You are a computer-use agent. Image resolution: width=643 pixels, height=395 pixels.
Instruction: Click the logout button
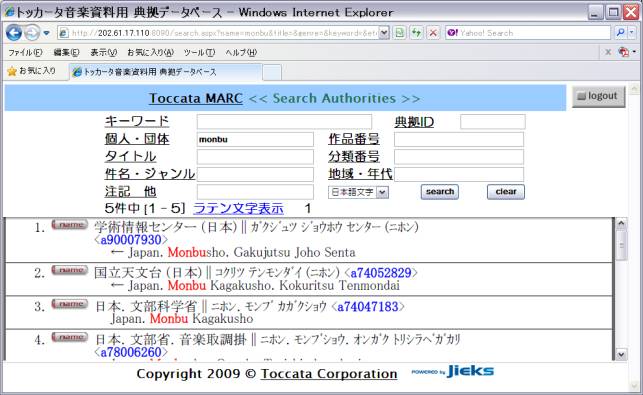598,96
